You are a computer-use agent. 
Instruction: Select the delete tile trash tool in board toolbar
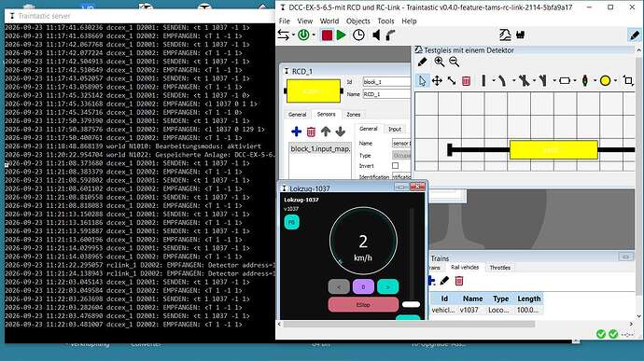tap(466, 80)
